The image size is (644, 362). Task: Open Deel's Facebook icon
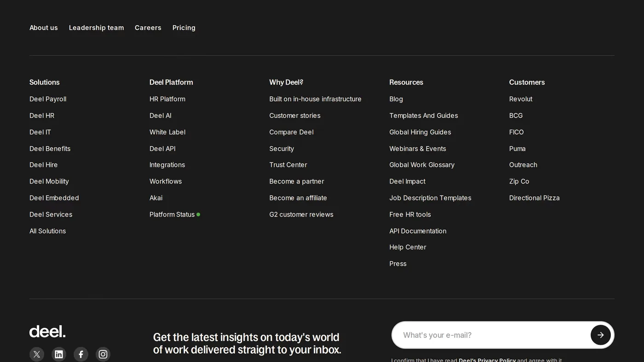pos(81,354)
